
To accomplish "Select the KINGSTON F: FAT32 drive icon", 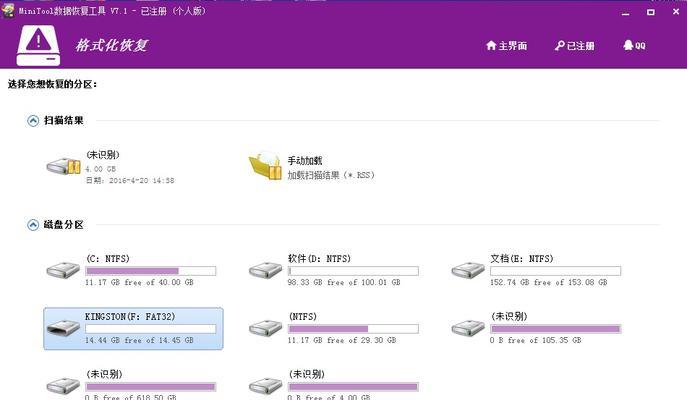I will (x=64, y=328).
